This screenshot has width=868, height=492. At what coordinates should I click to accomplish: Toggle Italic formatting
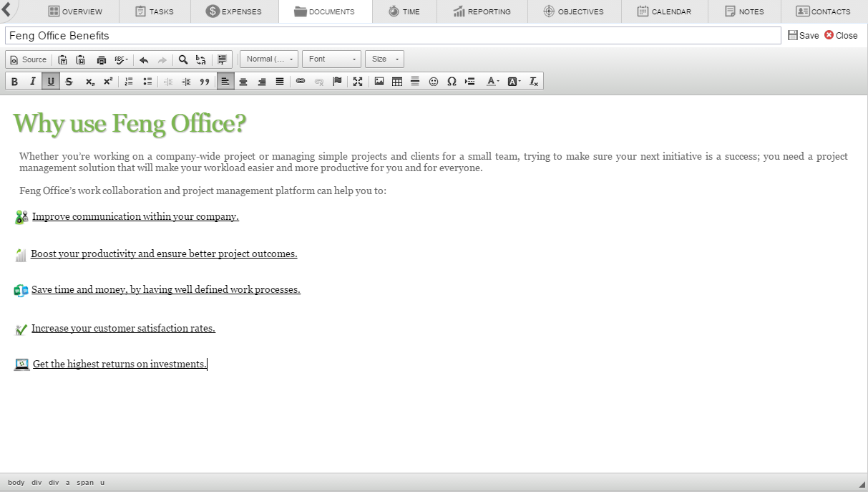click(32, 82)
